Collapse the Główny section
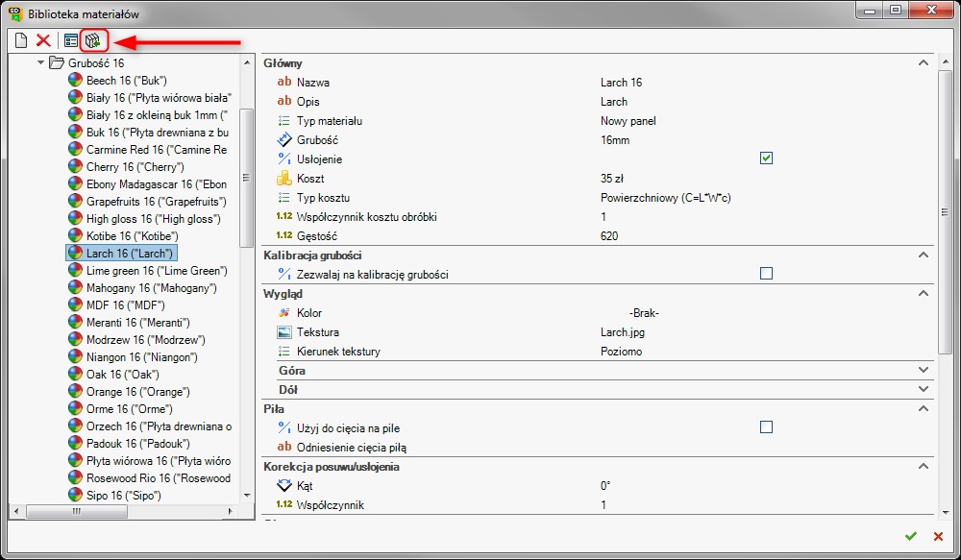The width and height of the screenshot is (961, 560). click(x=923, y=63)
